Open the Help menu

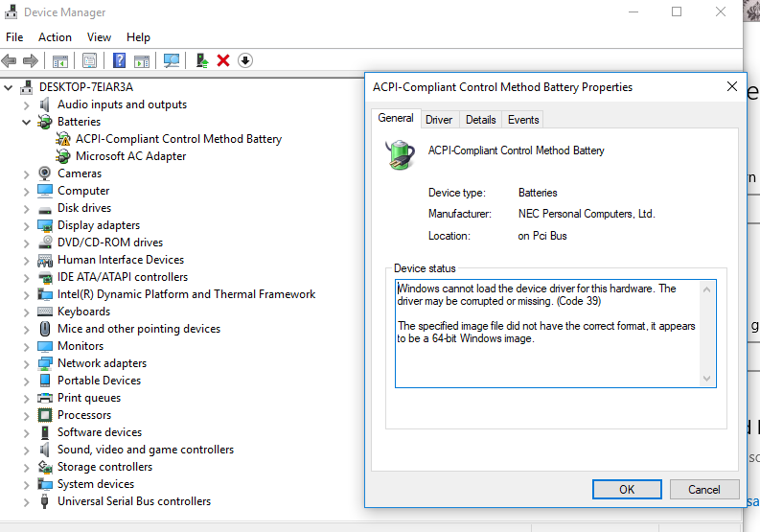[138, 37]
